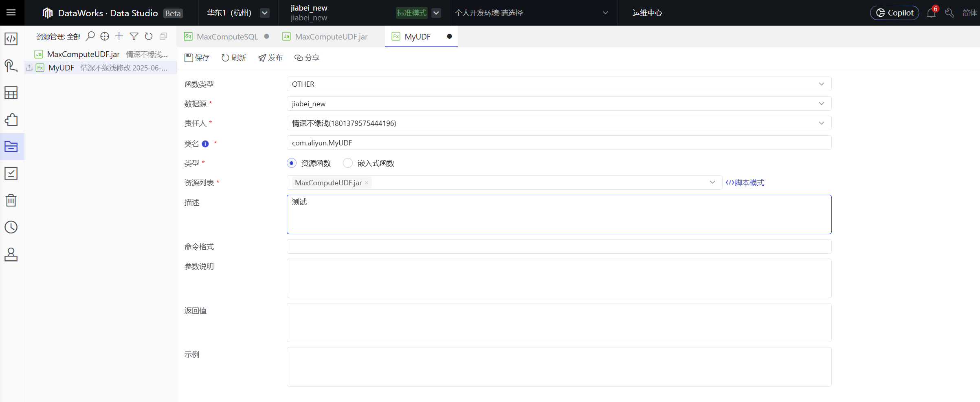The width and height of the screenshot is (980, 402).
Task: Open the region 华东1 dropdown arrow
Action: [265, 13]
